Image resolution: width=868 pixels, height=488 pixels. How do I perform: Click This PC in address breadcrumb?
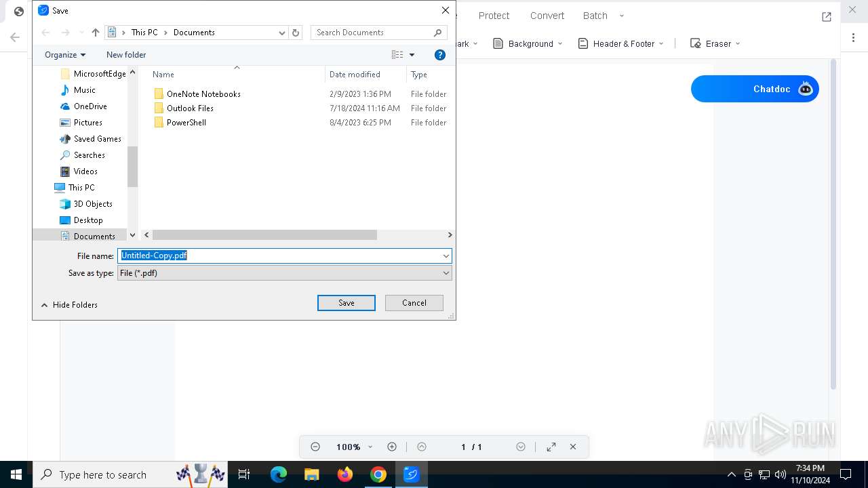coord(144,33)
